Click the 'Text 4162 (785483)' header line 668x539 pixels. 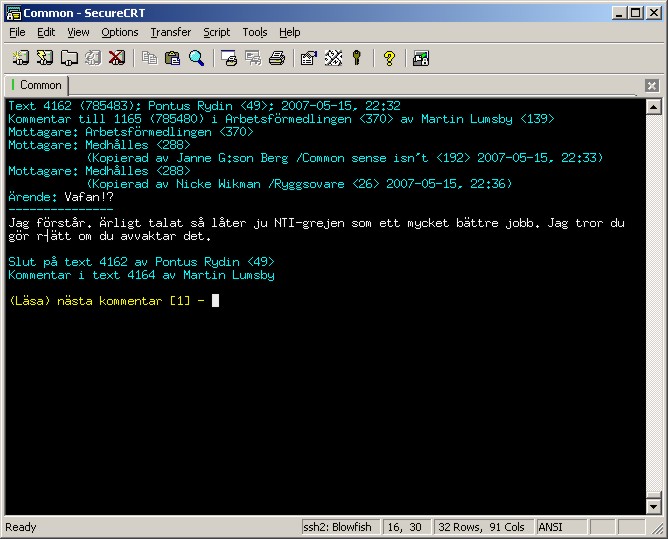pos(204,106)
